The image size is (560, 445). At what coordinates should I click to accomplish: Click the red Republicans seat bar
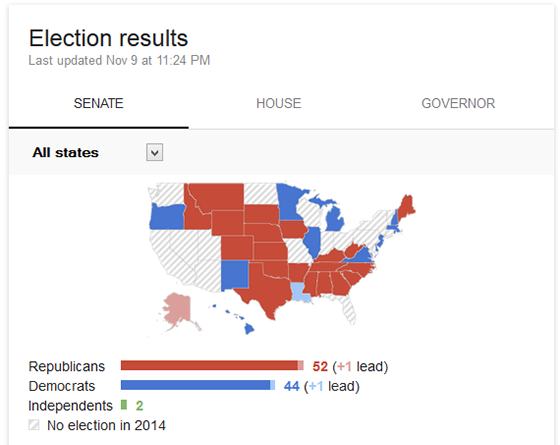click(212, 366)
